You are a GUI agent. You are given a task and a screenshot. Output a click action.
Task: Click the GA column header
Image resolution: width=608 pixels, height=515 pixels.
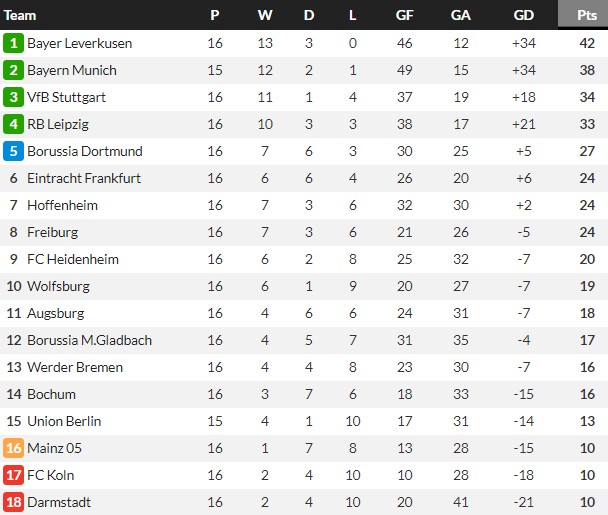pos(461,15)
